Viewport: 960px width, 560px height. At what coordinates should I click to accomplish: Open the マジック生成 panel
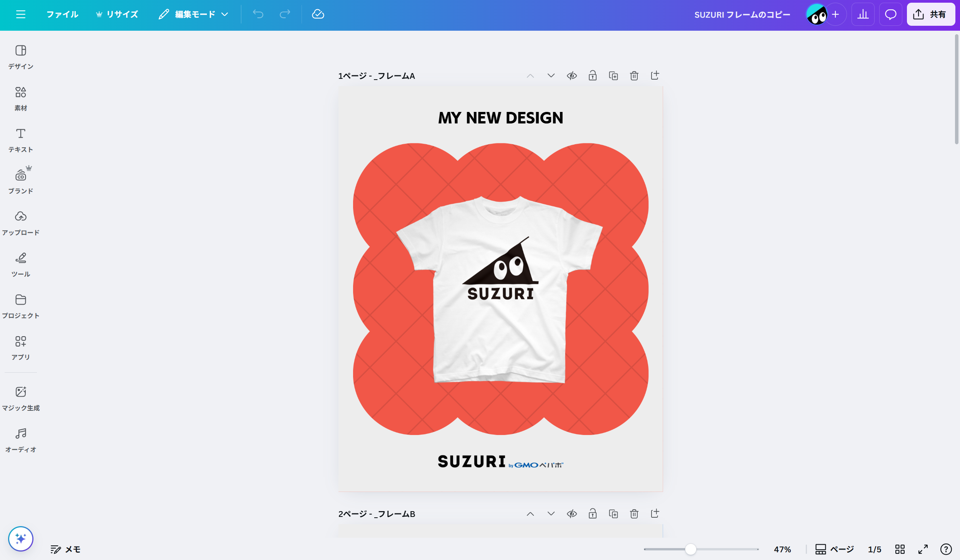click(x=21, y=398)
